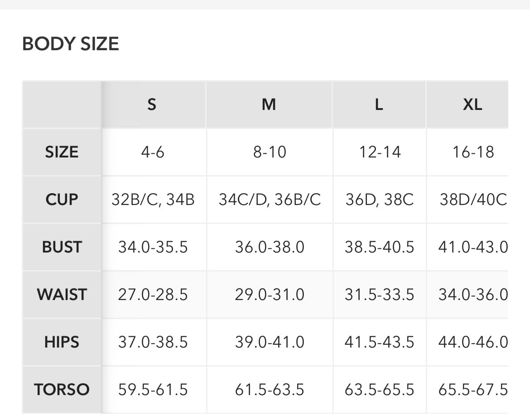Viewport: 530px width, 420px height.
Task: Click the 16-18 size cell
Action: (473, 152)
